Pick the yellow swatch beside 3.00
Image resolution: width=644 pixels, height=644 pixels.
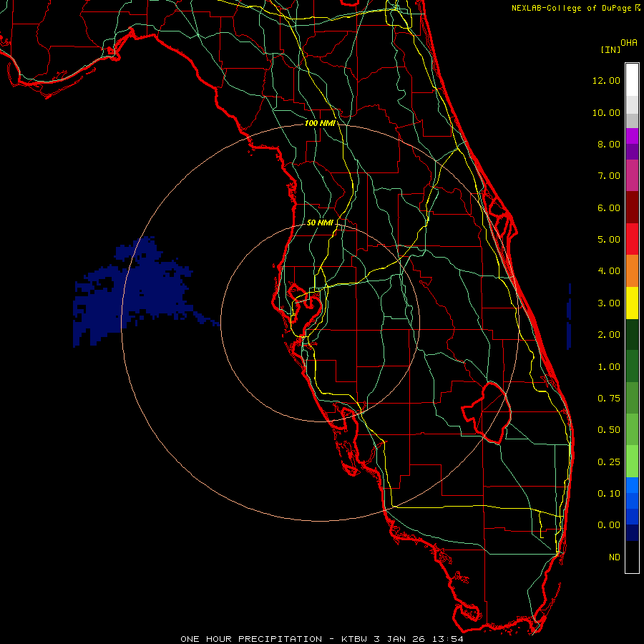point(632,303)
